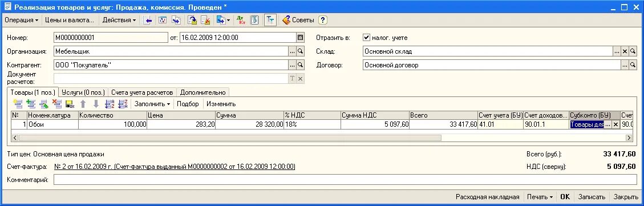Clear the Субконто cell with X
Screen dimensions: 644x206
coord(615,124)
